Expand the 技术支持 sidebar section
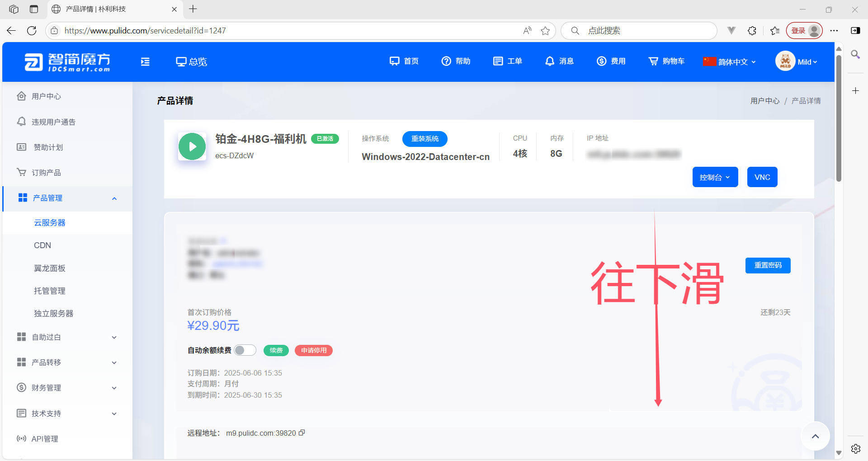Viewport: 868px width, 461px height. tap(67, 414)
